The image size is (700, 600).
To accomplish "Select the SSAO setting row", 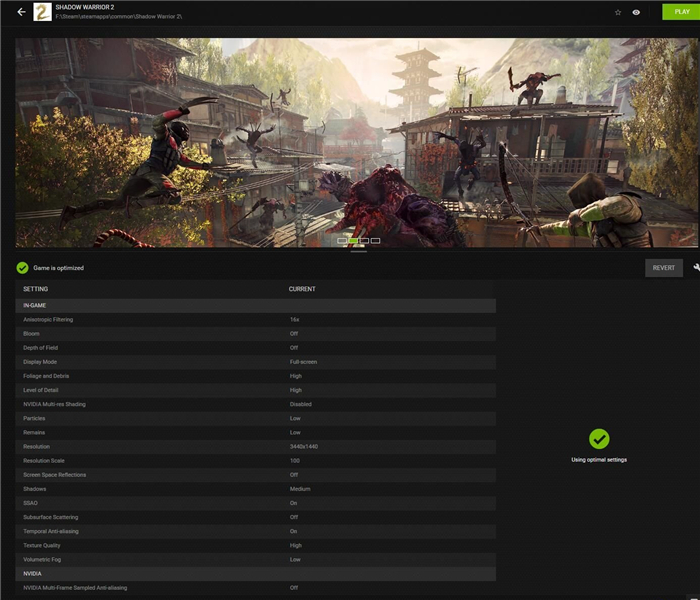I will click(255, 503).
